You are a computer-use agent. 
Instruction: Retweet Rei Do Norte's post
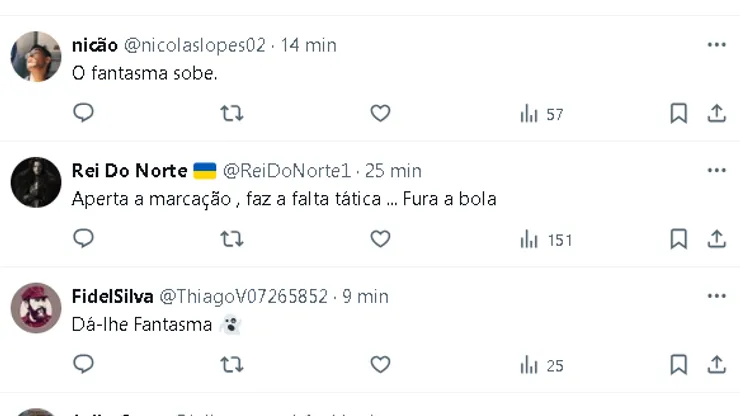coord(231,239)
